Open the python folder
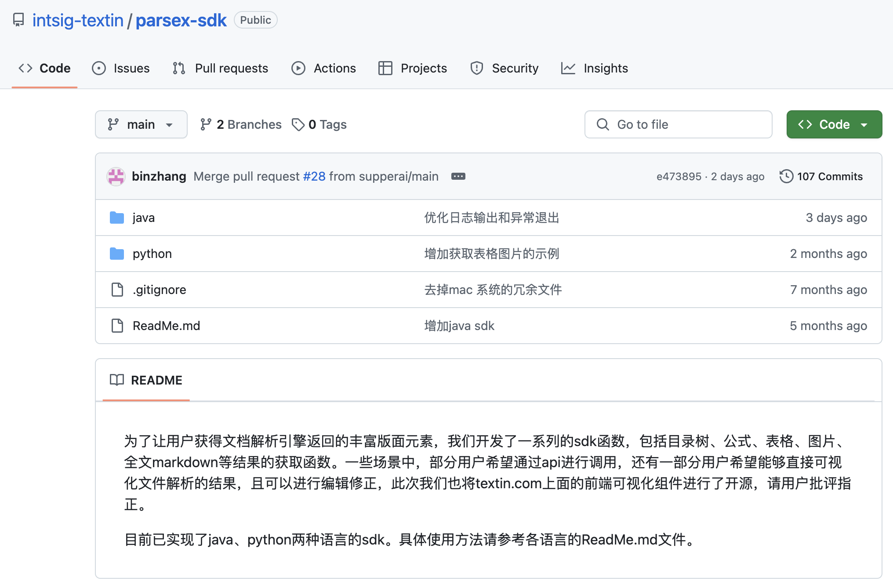Screen dimensions: 893x588 152,254
